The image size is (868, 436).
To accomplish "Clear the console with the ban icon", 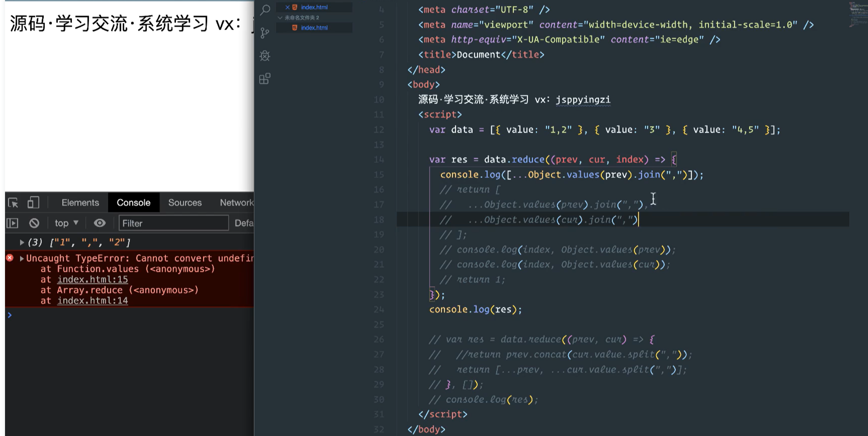I will [x=34, y=223].
